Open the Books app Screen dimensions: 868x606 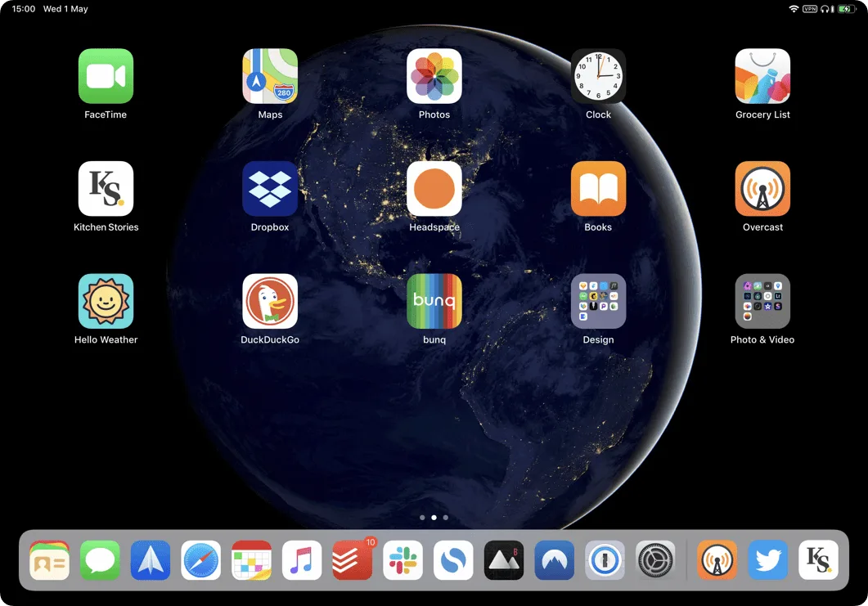pos(598,189)
